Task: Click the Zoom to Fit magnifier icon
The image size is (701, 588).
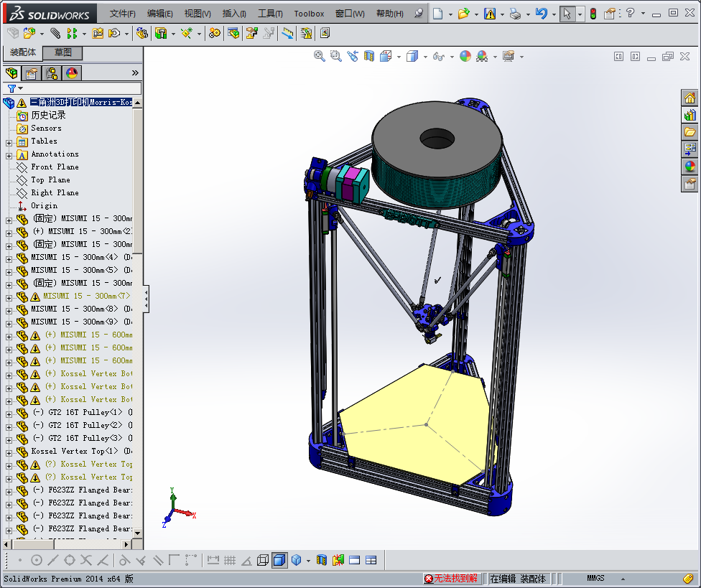Action: 320,56
